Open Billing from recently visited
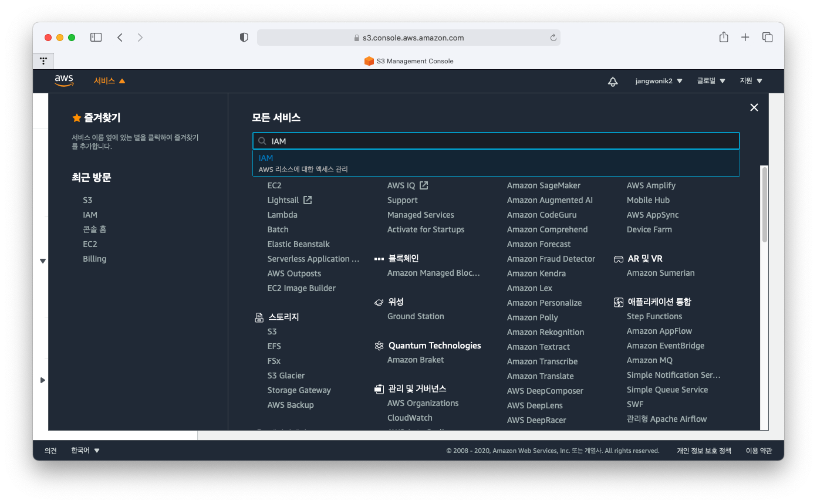The width and height of the screenshot is (817, 504). point(94,259)
